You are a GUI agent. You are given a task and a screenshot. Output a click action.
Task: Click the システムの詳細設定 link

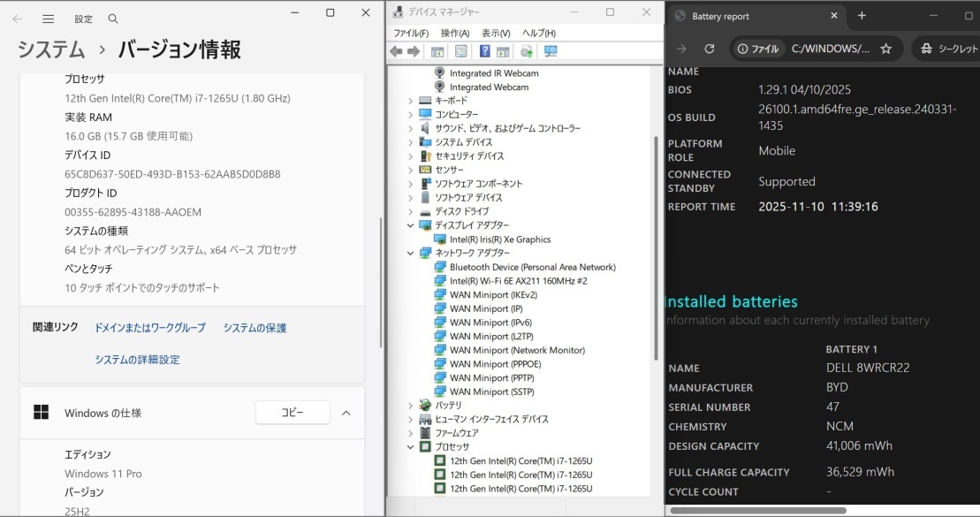137,359
